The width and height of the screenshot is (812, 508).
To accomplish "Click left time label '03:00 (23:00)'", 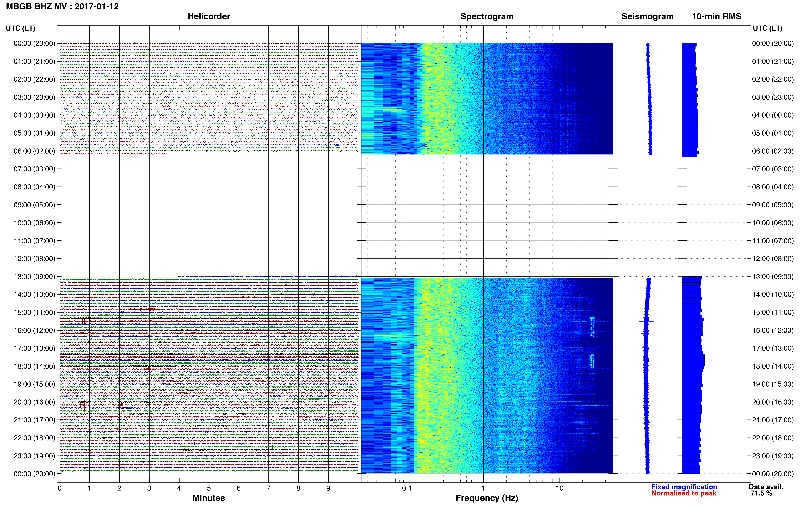I will pos(34,97).
